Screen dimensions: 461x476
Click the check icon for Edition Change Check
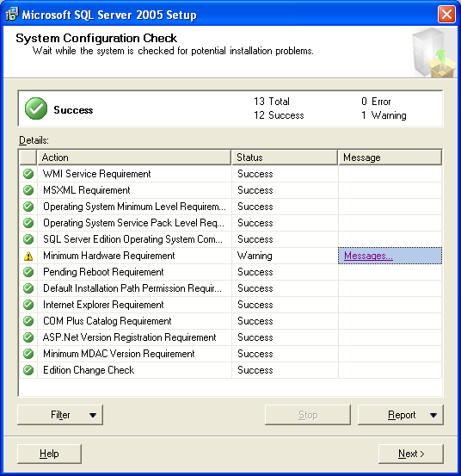coord(28,370)
